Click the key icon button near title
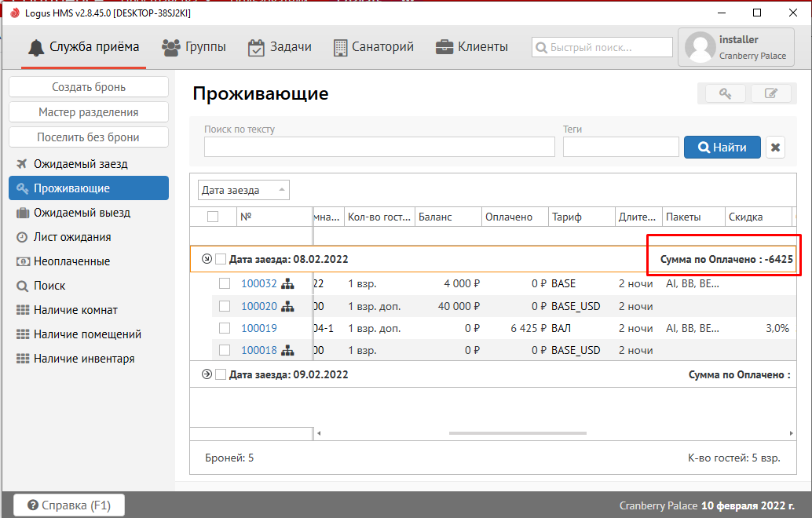 coord(724,94)
